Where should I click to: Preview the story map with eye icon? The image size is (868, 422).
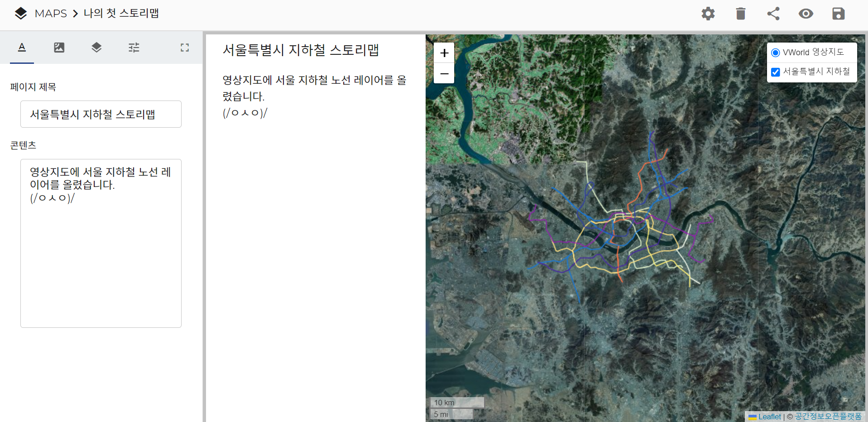pyautogui.click(x=806, y=14)
